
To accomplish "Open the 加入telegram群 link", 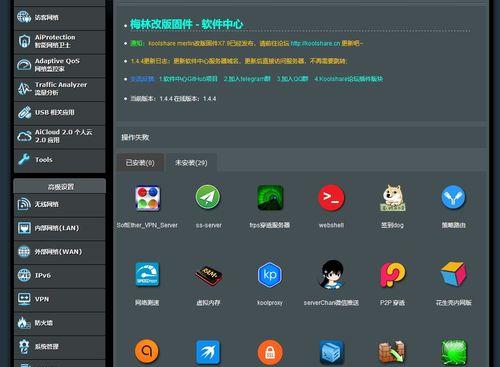I will coord(247,79).
